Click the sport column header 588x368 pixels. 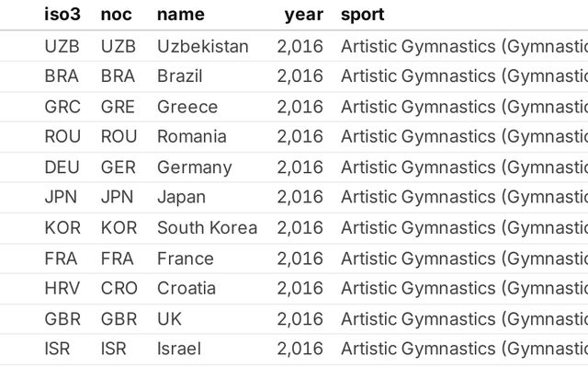tap(363, 15)
